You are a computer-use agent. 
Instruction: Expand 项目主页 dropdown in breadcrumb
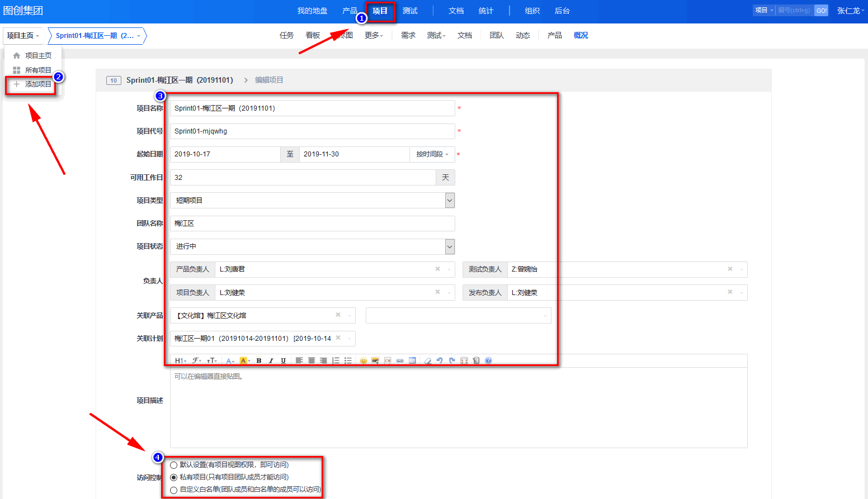tap(23, 36)
